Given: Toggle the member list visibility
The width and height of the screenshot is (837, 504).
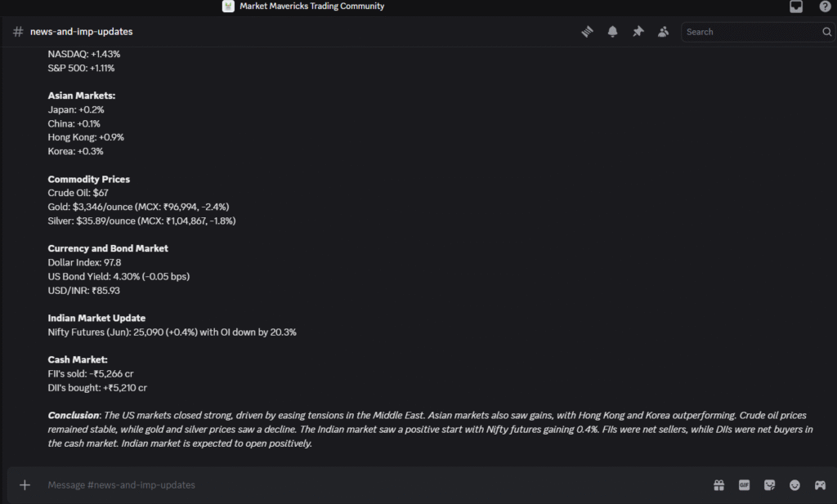Looking at the screenshot, I should 663,31.
